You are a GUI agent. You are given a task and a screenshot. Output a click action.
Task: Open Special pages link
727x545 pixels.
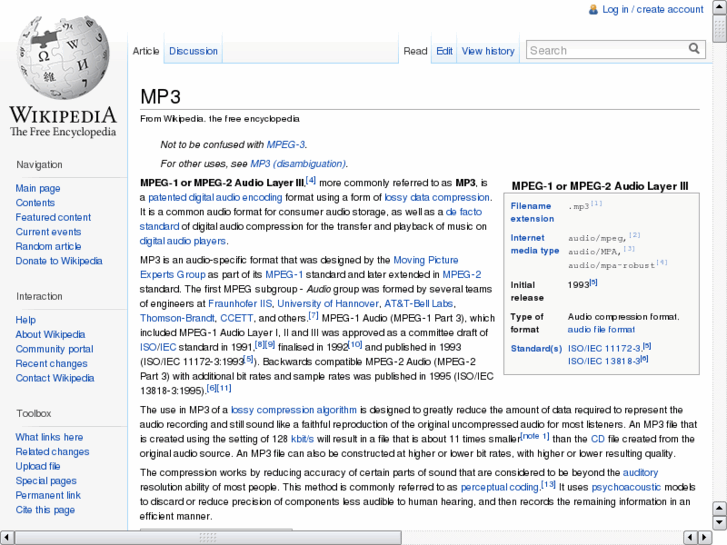coord(46,481)
